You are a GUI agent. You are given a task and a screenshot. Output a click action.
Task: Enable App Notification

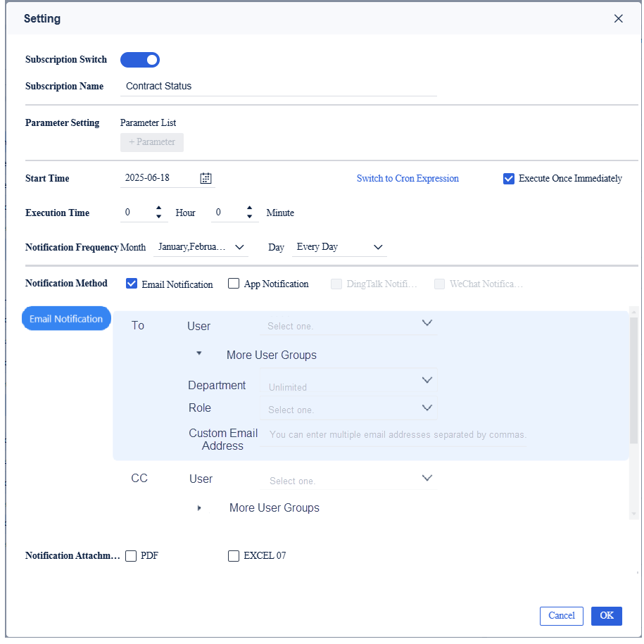point(233,283)
